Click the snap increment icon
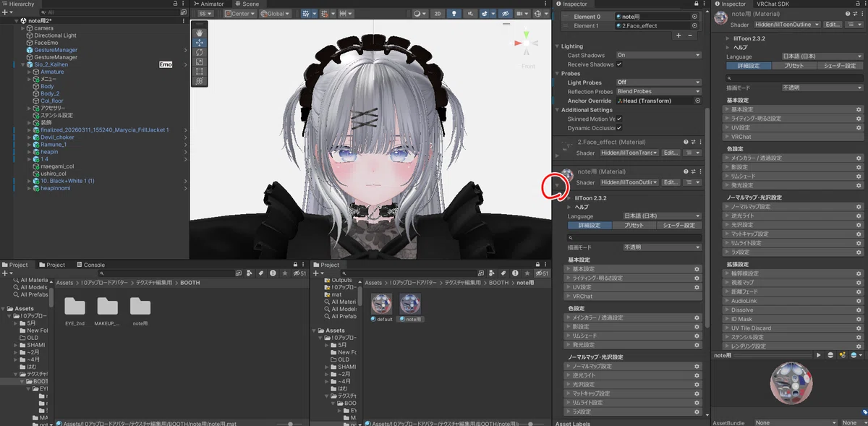 click(x=346, y=14)
